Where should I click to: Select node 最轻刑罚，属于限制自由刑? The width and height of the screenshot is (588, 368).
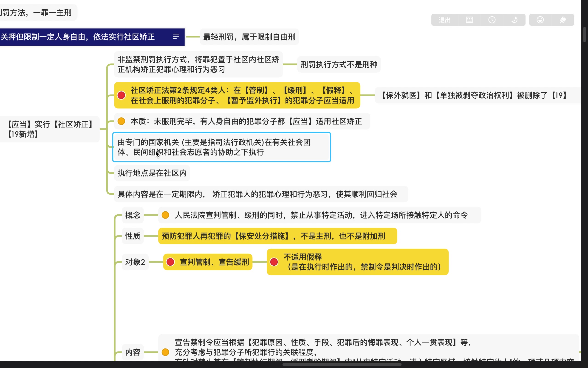click(249, 37)
